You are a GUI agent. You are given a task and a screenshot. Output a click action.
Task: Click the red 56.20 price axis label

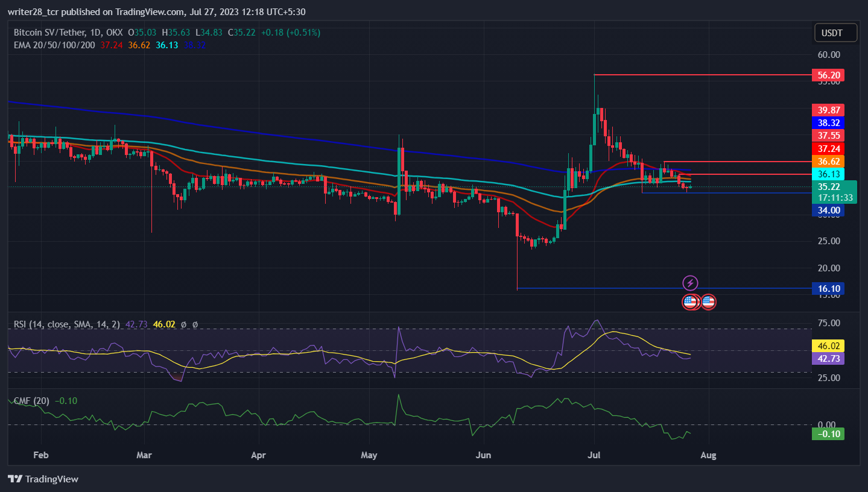pyautogui.click(x=827, y=75)
